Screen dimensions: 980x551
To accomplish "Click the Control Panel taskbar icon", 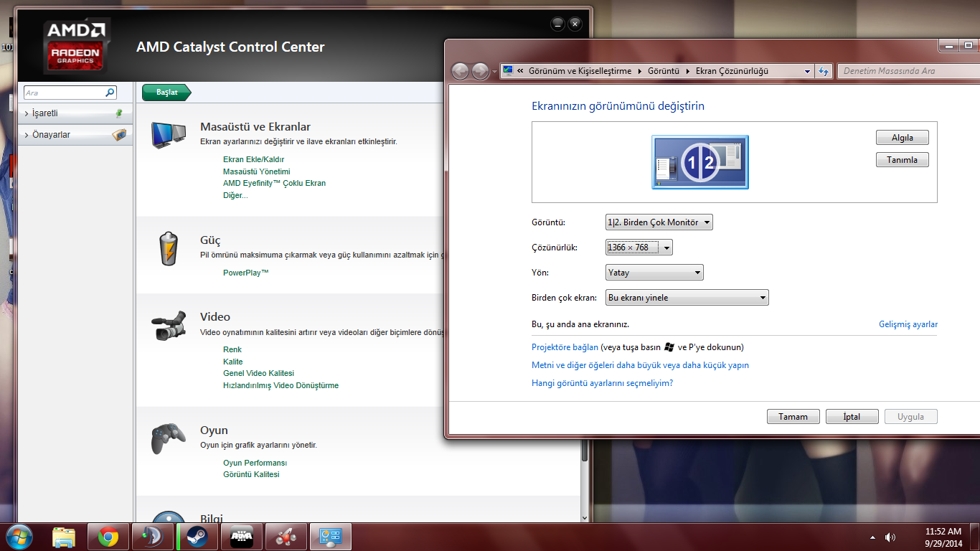I will point(331,537).
